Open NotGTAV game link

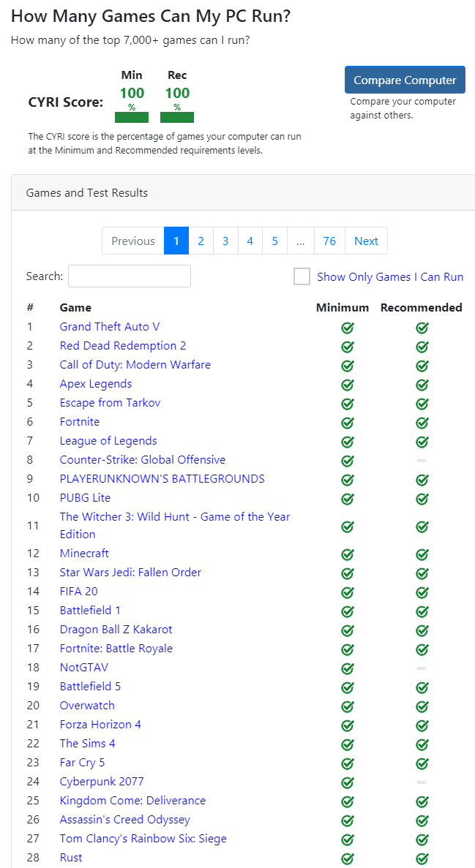click(x=84, y=668)
